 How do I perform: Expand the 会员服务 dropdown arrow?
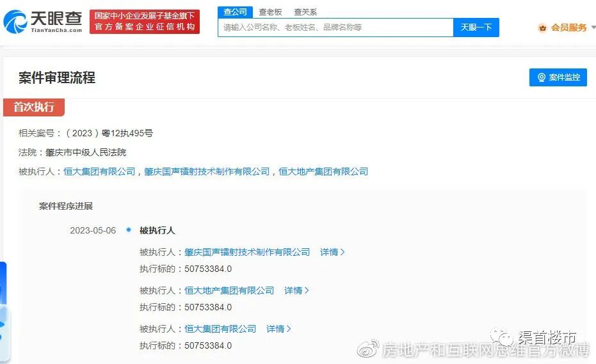coord(593,28)
